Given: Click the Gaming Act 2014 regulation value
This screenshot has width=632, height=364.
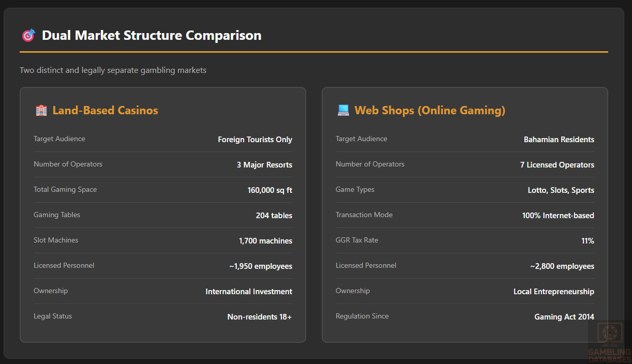Looking at the screenshot, I should tap(564, 317).
